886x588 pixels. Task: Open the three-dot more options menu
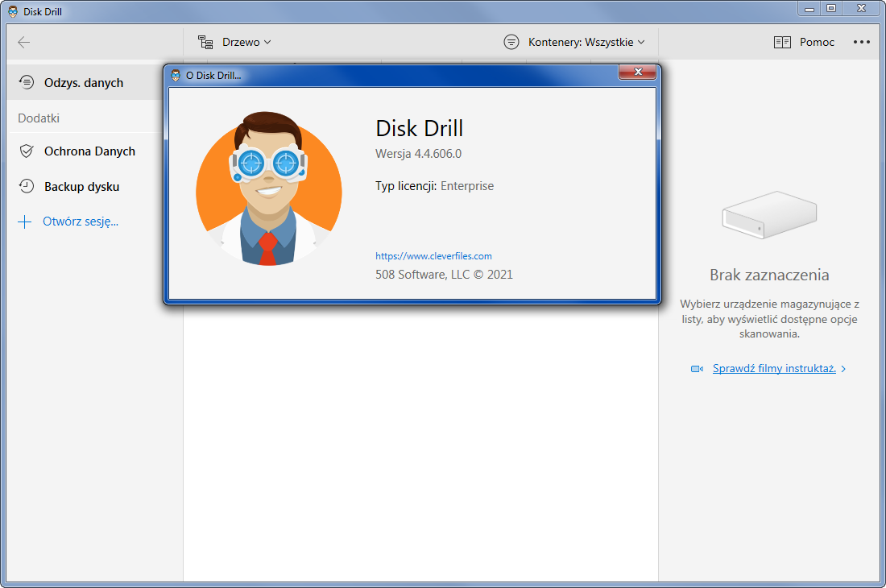[862, 43]
